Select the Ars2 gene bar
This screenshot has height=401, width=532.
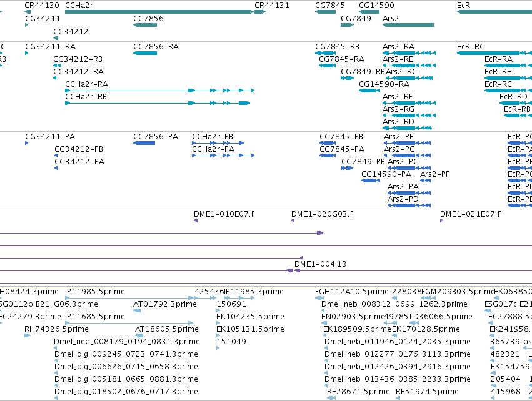(x=408, y=25)
